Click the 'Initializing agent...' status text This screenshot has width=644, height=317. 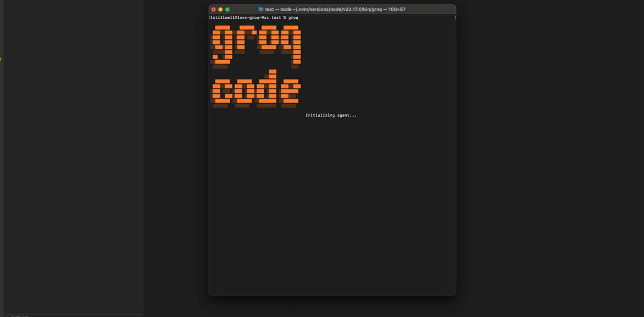tap(331, 116)
